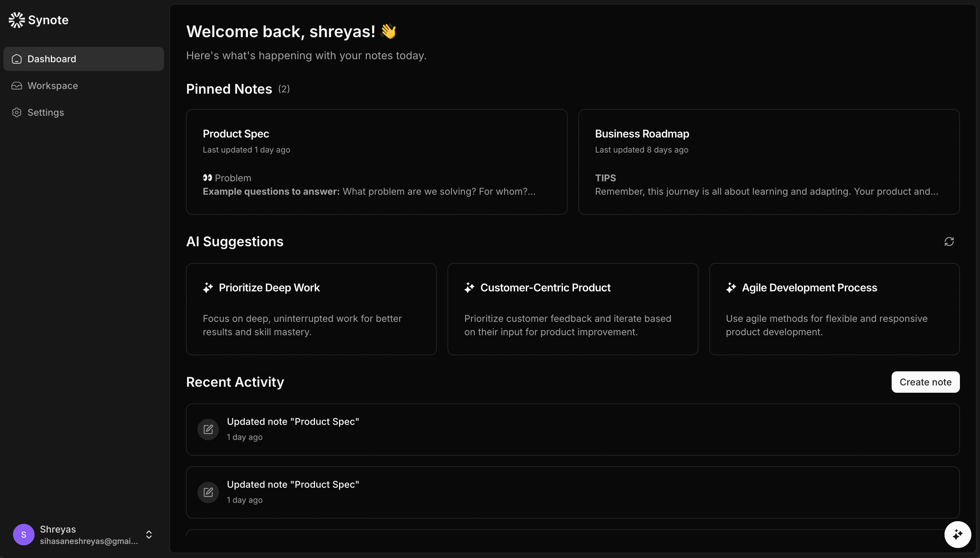Click the sparkle icon on Customer-Centric Product
The width and height of the screenshot is (980, 558).
click(469, 287)
